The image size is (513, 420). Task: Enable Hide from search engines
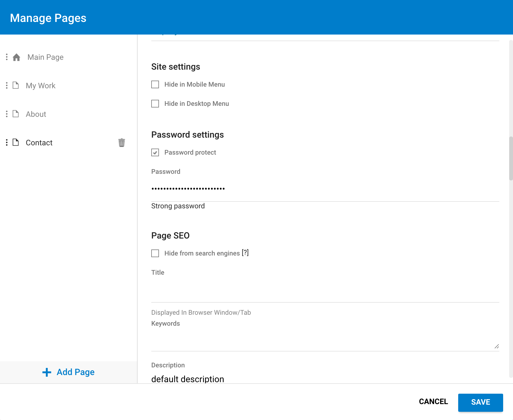point(155,253)
